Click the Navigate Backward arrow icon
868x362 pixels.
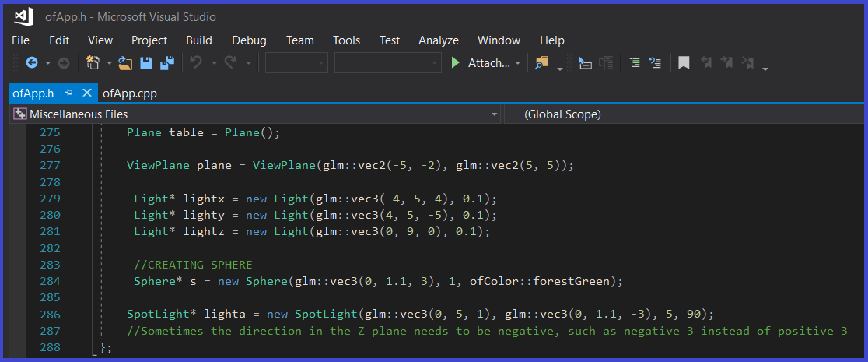[x=32, y=63]
